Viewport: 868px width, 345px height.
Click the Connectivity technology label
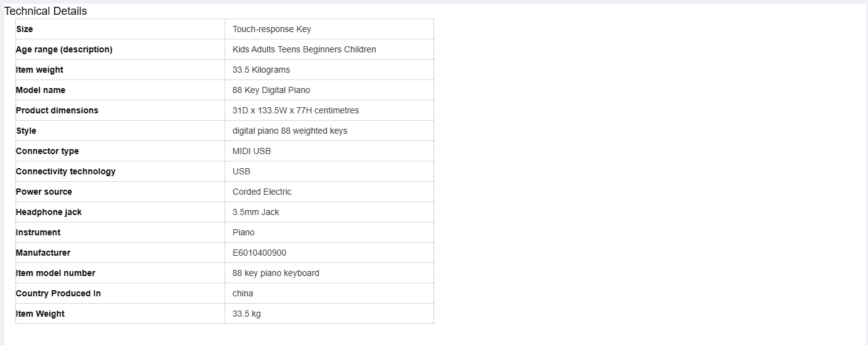point(66,171)
